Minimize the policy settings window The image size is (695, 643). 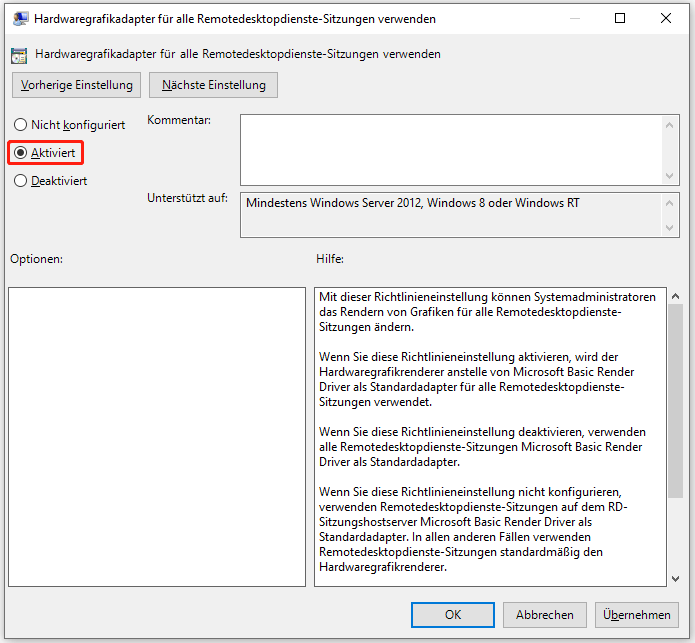click(573, 19)
